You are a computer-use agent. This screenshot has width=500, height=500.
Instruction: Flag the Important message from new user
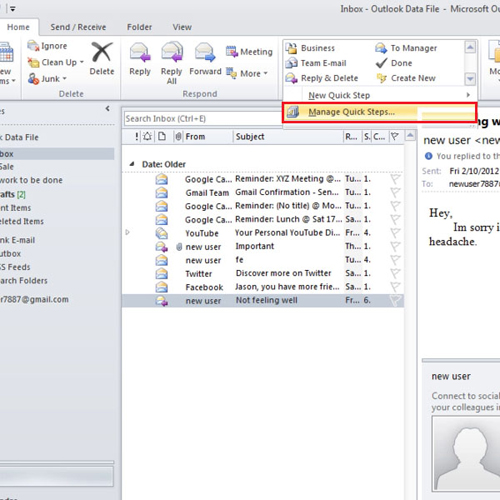pos(395,246)
